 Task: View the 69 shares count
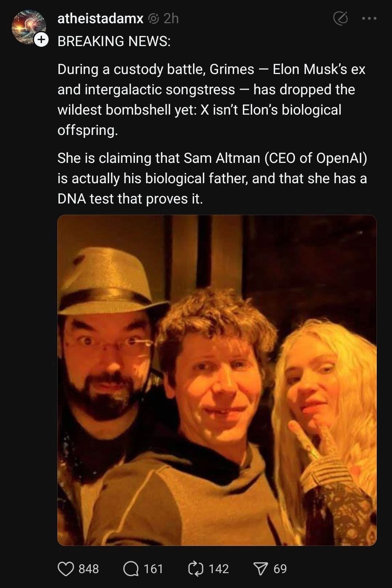click(280, 568)
